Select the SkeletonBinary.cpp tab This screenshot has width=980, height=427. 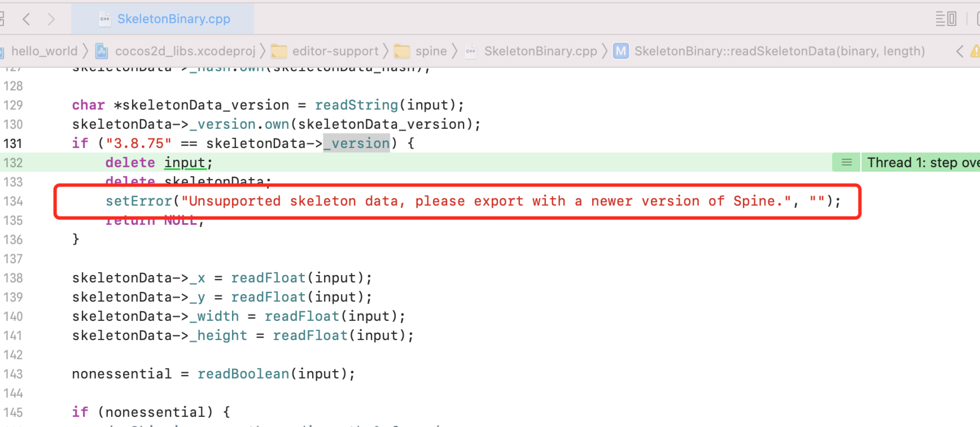(x=174, y=19)
